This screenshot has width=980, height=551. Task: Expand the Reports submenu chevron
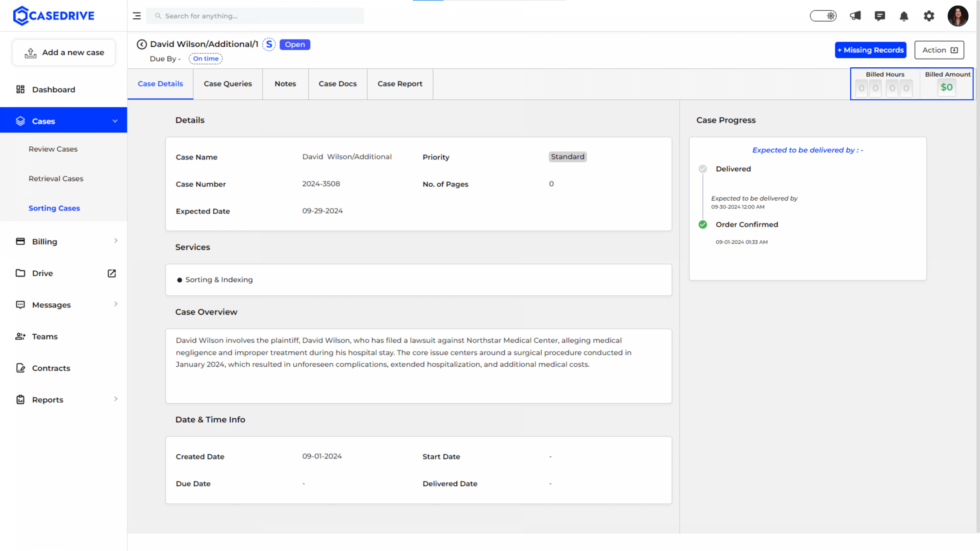pyautogui.click(x=116, y=399)
